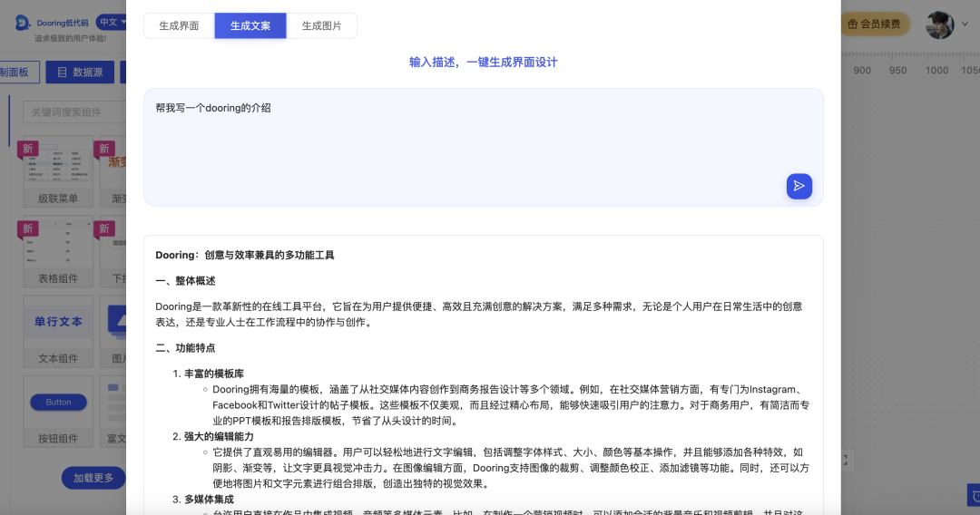Viewport: 980px width, 515px height.
Task: Click the 会员续费 button
Action: (875, 24)
